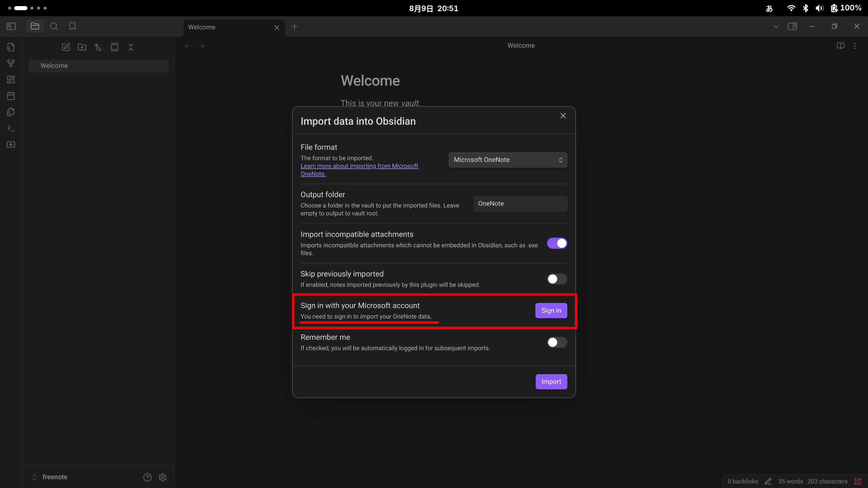Open the Wi-Fi system menu
The width and height of the screenshot is (868, 488).
(791, 8)
